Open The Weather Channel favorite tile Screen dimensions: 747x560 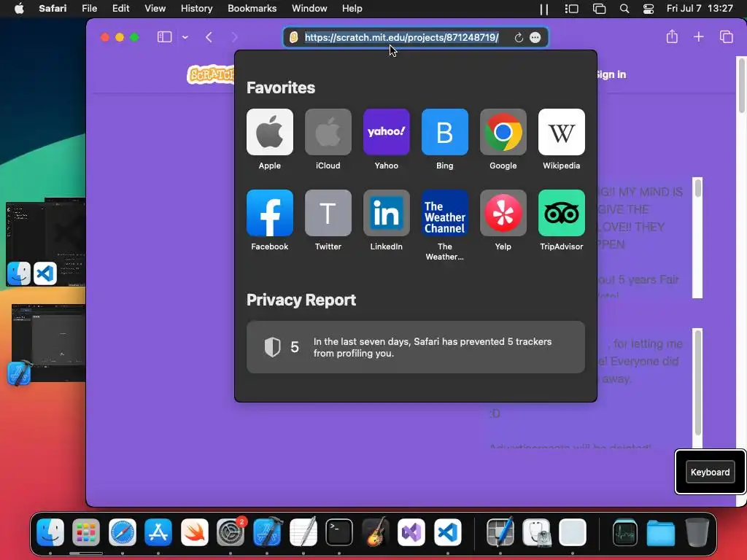[444, 213]
